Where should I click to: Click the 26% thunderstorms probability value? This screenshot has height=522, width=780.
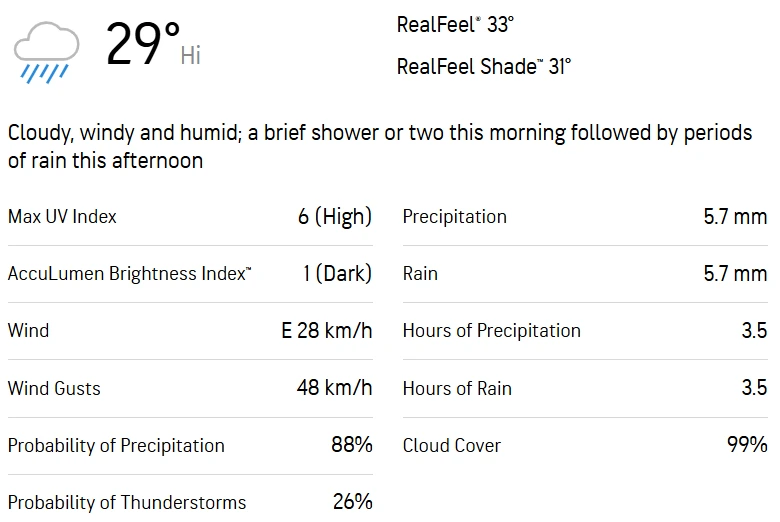coord(352,502)
